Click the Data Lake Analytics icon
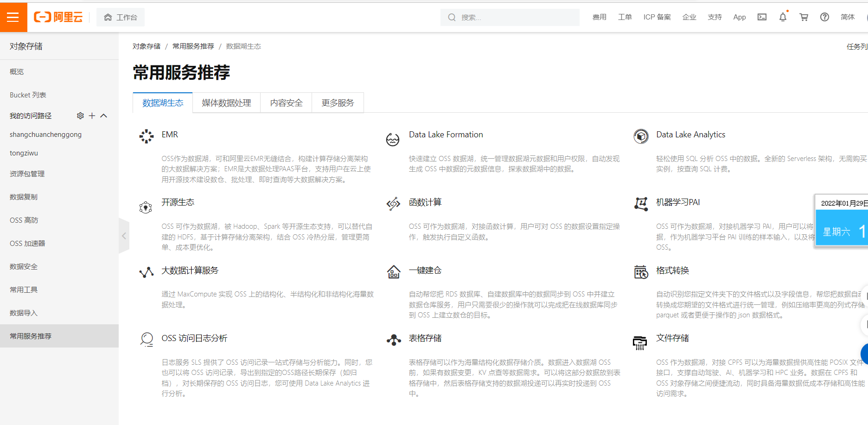The width and height of the screenshot is (868, 425). [641, 136]
